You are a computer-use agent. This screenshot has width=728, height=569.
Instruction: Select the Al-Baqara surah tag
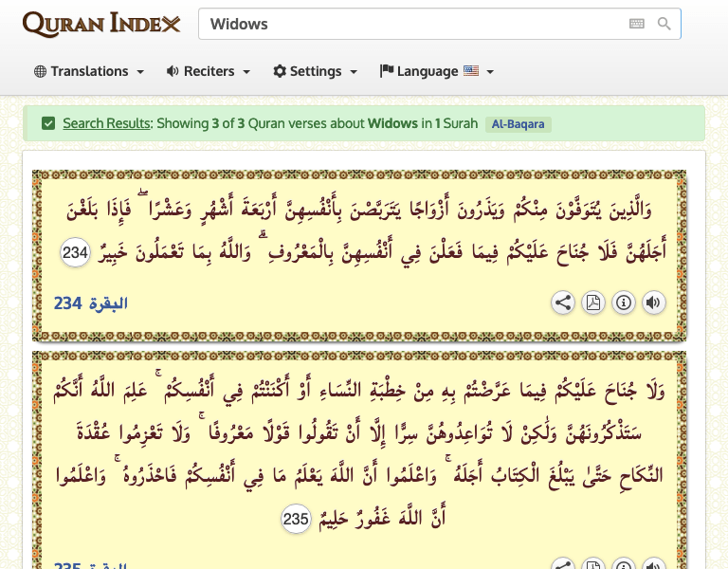519,124
